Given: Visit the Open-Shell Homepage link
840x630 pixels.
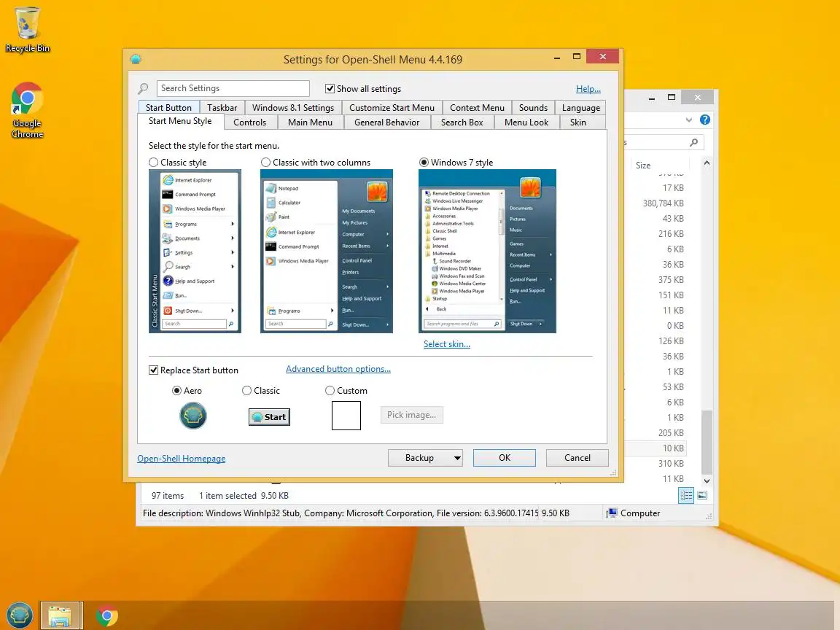Looking at the screenshot, I should click(x=181, y=459).
